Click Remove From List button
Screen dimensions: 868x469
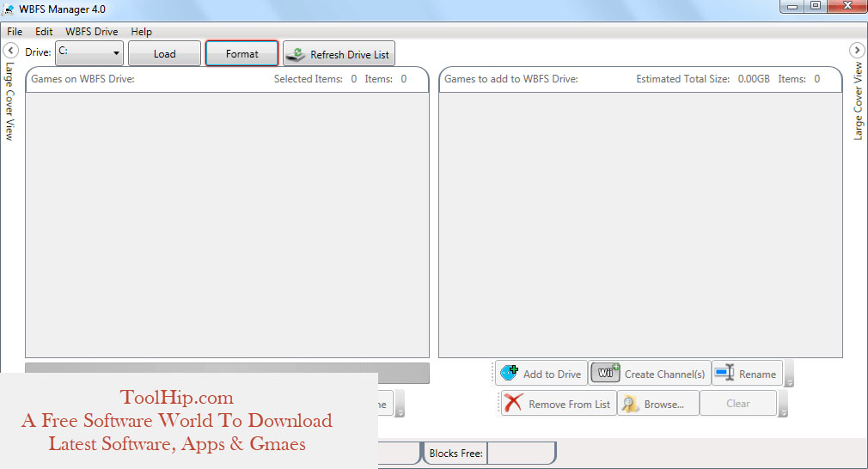559,404
